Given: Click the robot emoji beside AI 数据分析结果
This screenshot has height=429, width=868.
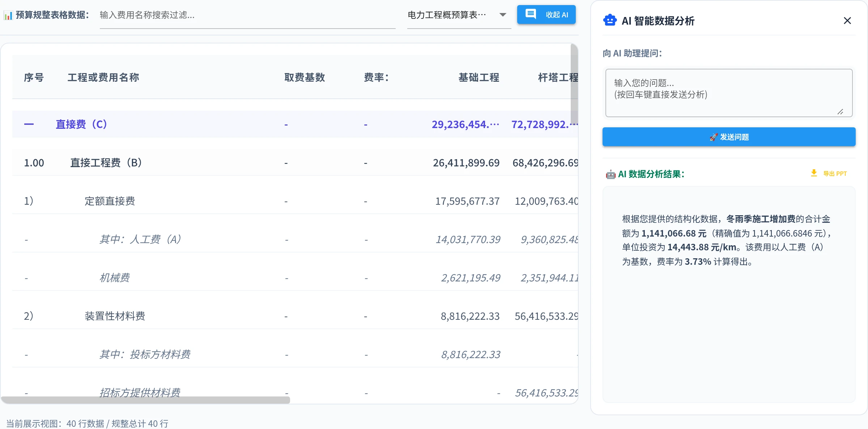Looking at the screenshot, I should [610, 174].
